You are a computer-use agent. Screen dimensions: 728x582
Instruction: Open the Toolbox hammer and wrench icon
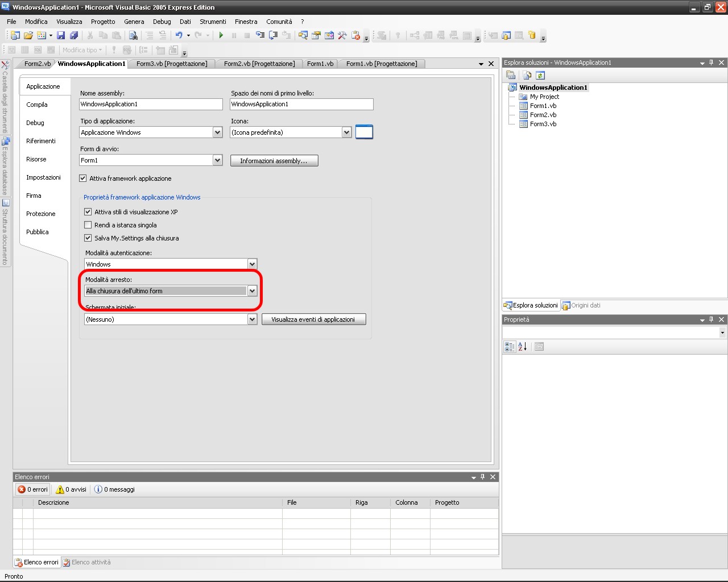click(342, 35)
